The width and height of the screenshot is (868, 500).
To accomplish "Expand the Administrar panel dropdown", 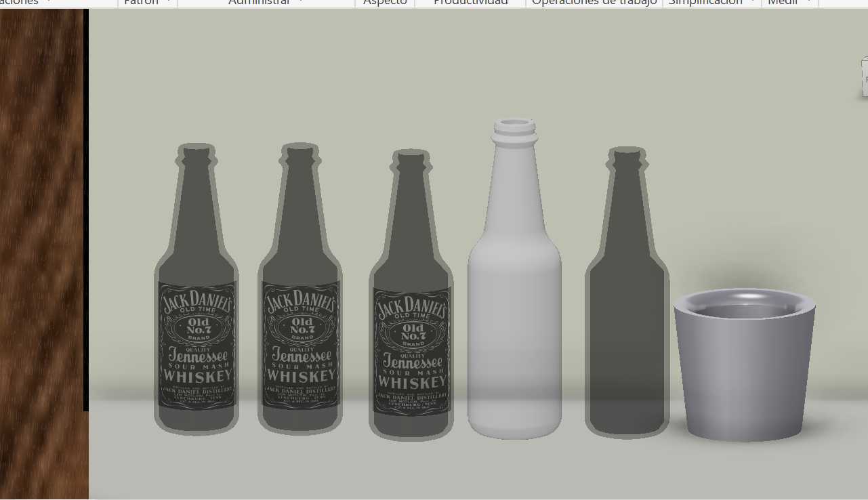I will 302,3.
